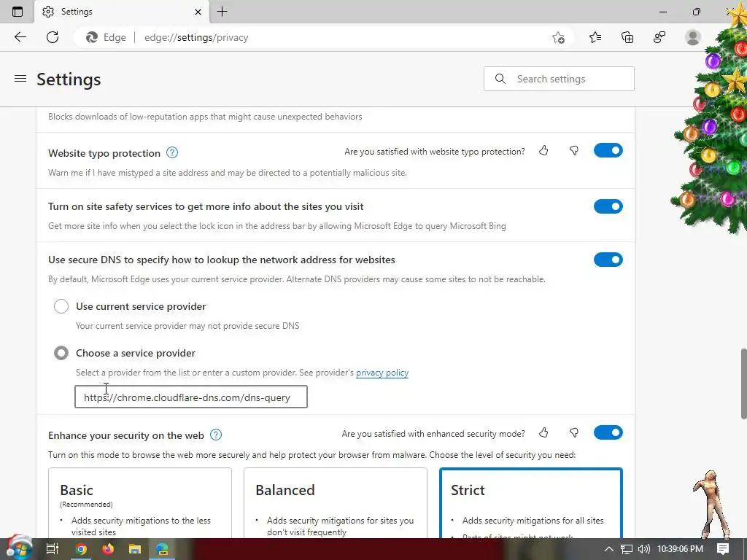Viewport: 747px width, 560px height.
Task: Click the Edge site identity label
Action: pyautogui.click(x=107, y=37)
